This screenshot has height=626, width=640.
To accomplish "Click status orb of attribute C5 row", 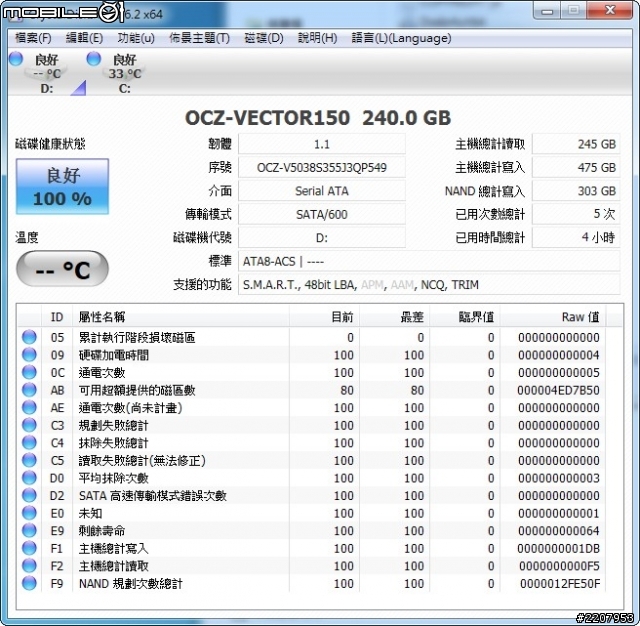I will 29,460.
